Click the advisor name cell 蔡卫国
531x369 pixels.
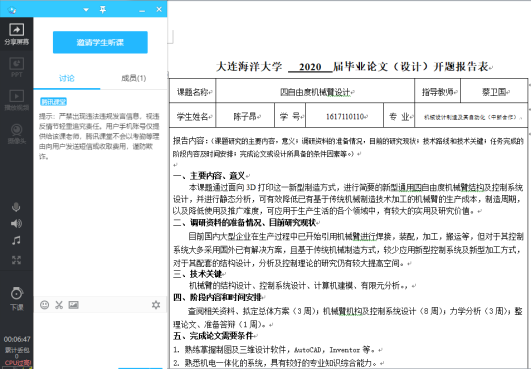[x=494, y=91]
